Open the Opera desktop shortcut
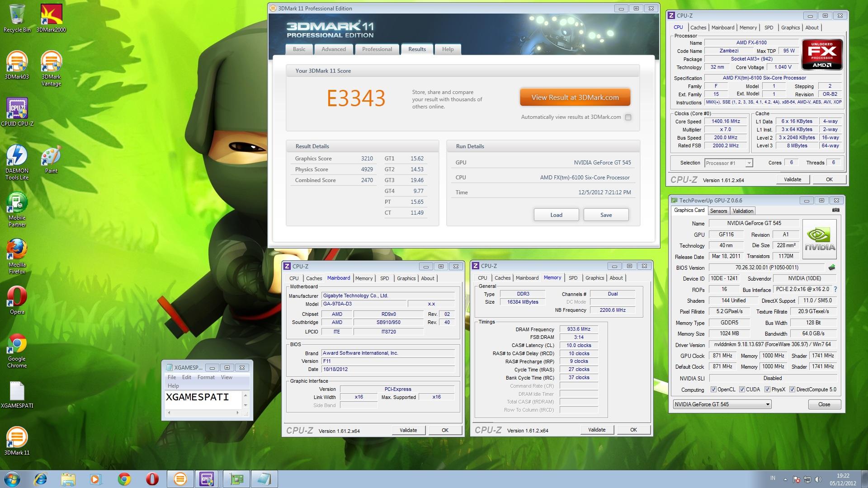 pyautogui.click(x=17, y=300)
